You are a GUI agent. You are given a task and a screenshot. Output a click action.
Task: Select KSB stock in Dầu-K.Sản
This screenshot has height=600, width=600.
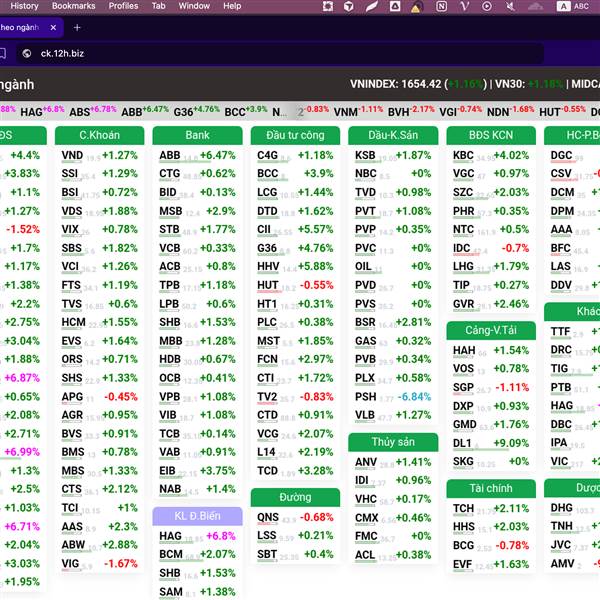393,155
